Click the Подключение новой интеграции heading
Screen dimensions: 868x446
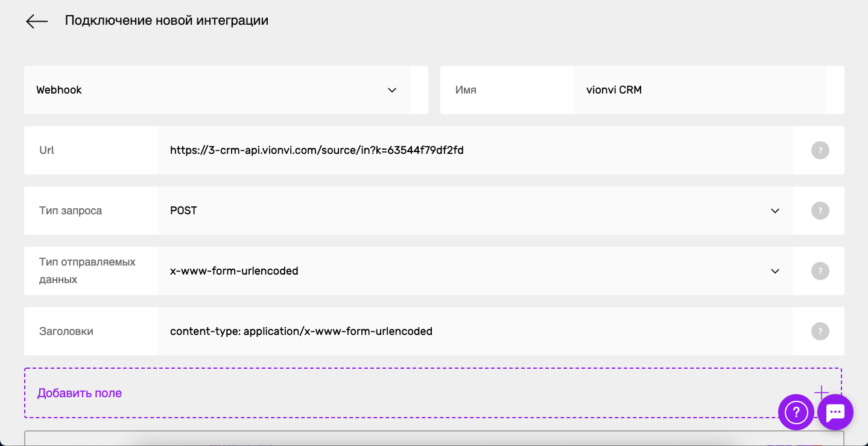tap(166, 21)
